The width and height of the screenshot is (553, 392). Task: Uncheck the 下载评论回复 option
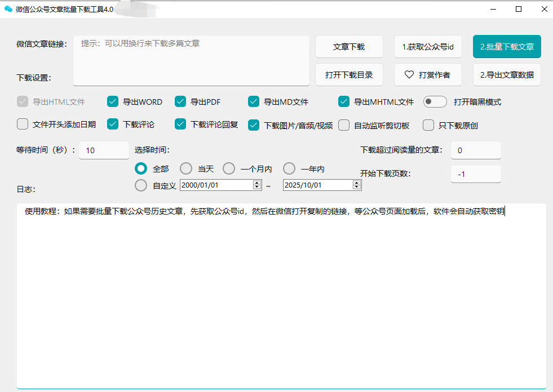(x=180, y=124)
